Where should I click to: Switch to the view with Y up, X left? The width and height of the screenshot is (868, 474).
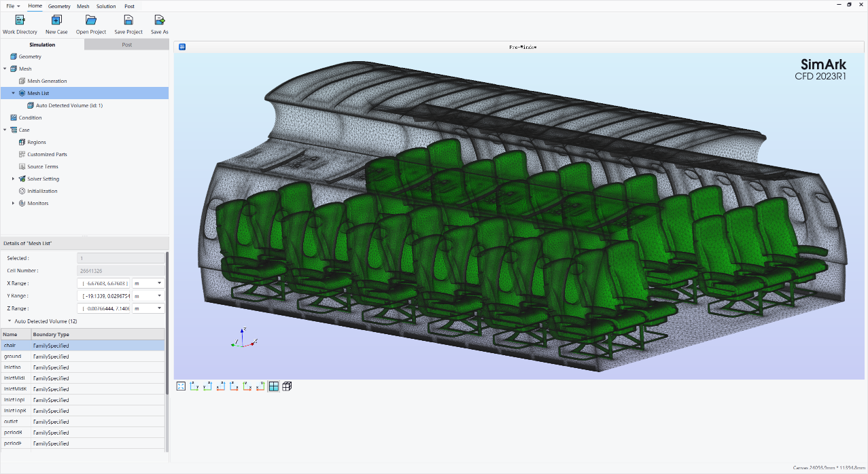pos(260,386)
